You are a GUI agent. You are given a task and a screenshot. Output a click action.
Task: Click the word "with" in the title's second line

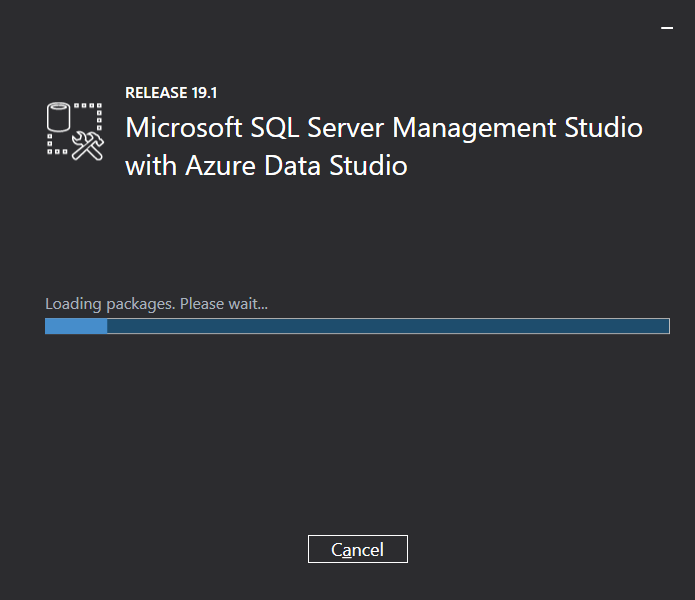(x=150, y=165)
